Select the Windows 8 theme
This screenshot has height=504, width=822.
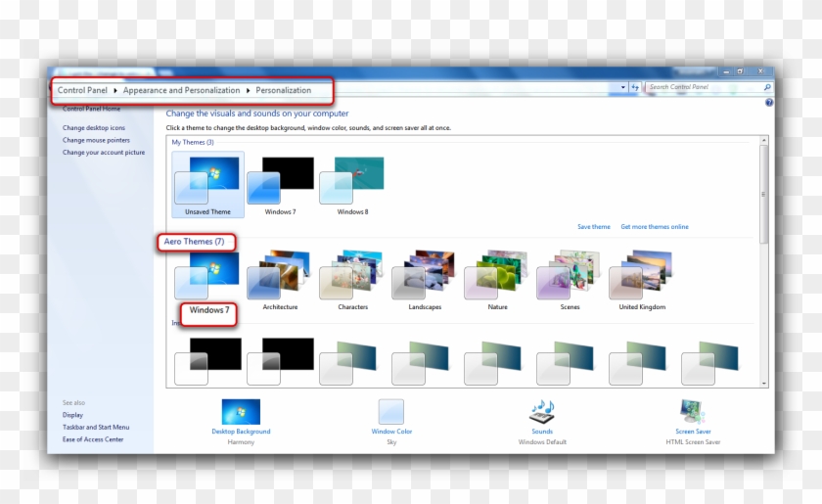coord(352,184)
